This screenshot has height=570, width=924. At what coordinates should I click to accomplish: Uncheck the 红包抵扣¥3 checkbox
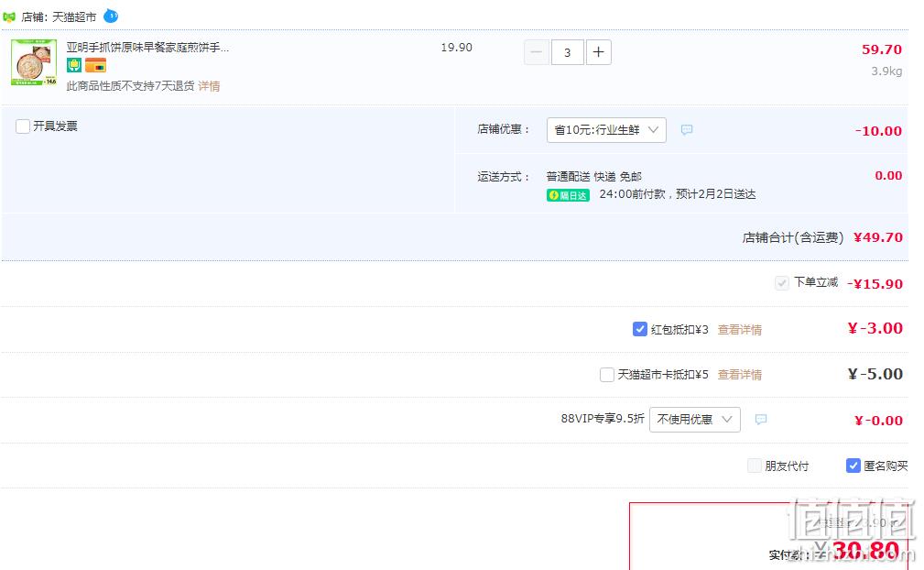click(639, 329)
